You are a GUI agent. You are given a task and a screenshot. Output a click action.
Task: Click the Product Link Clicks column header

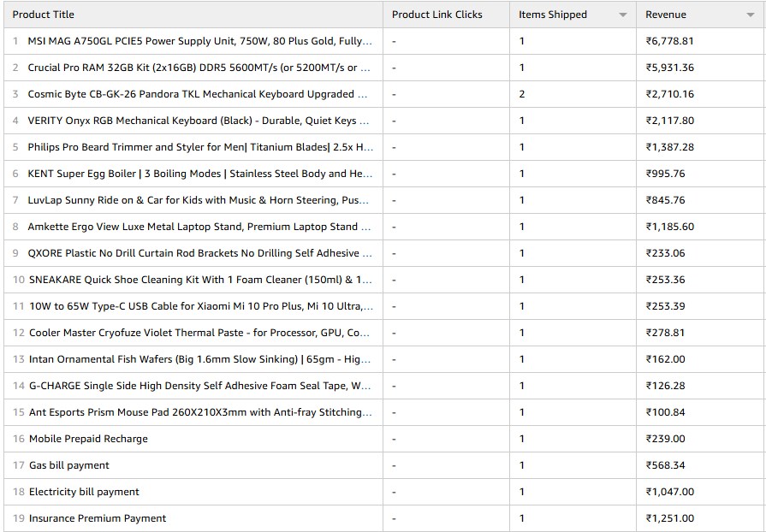pyautogui.click(x=436, y=15)
